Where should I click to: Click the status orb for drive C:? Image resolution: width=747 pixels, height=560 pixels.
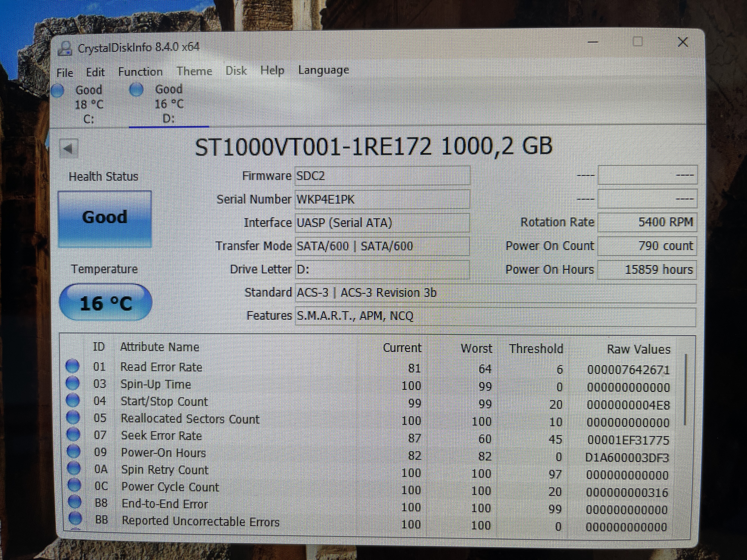click(58, 91)
